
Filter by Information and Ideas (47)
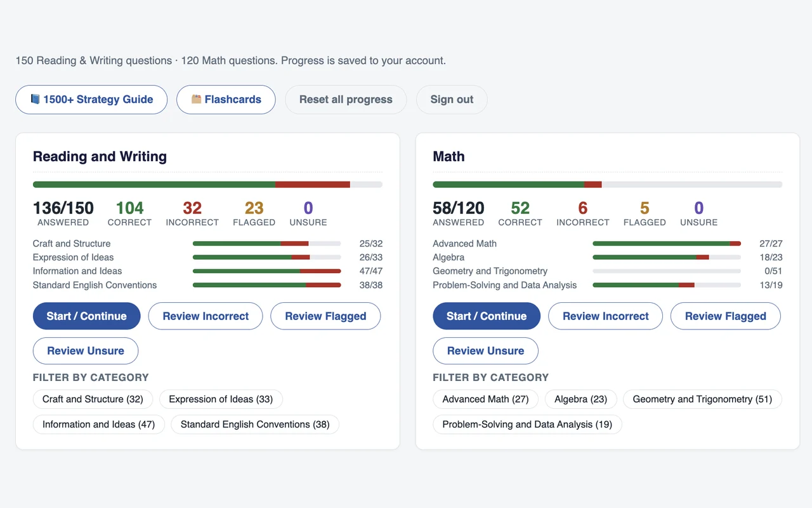[x=99, y=425]
